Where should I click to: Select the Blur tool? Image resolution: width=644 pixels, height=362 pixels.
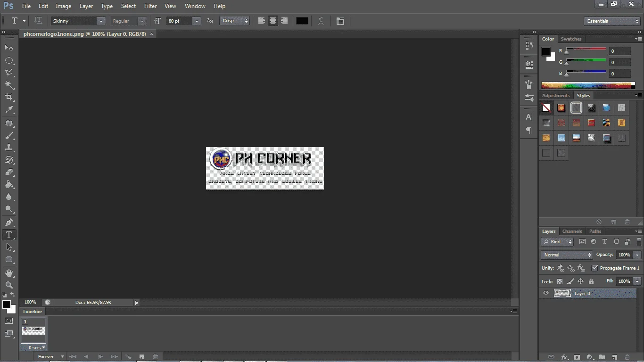tap(9, 197)
